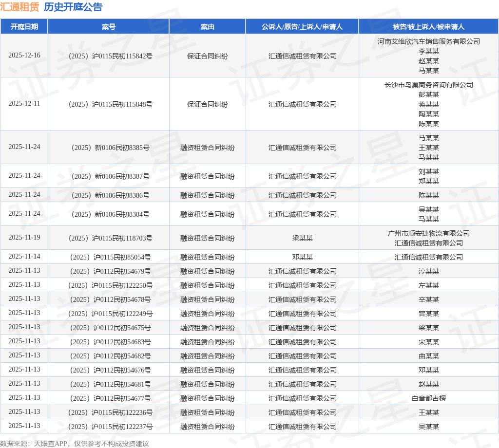This screenshot has height=448, width=499.
Task: Click the 天眼查APP data source text
Action: (51, 444)
